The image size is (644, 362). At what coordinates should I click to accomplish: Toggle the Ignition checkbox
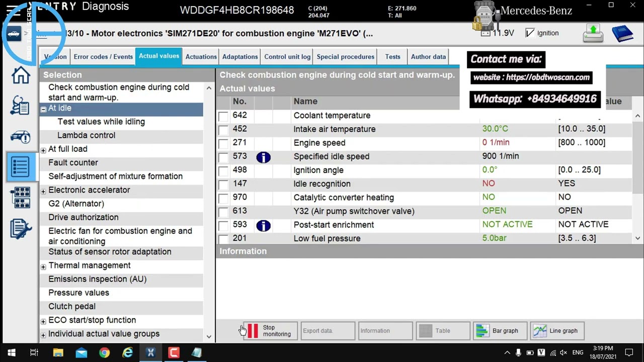(x=530, y=33)
